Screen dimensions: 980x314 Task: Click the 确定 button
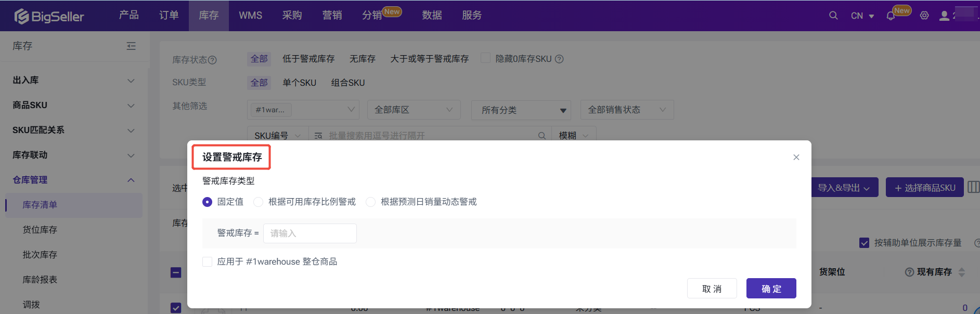[771, 289]
